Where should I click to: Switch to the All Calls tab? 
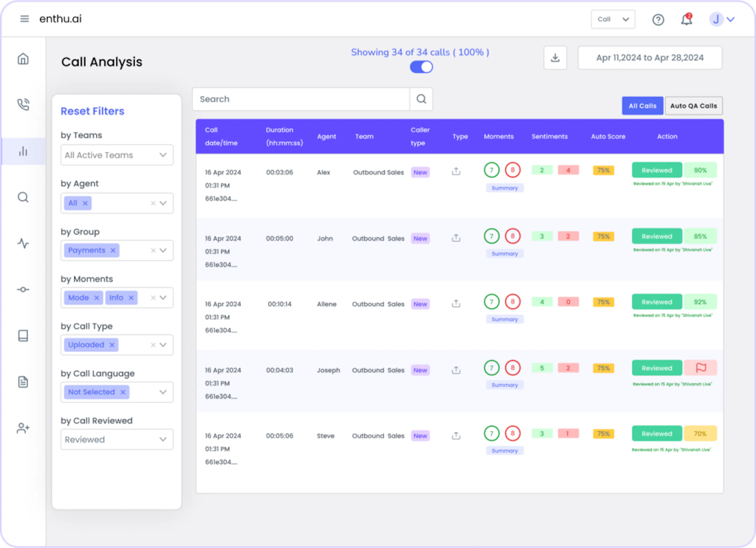pos(642,106)
